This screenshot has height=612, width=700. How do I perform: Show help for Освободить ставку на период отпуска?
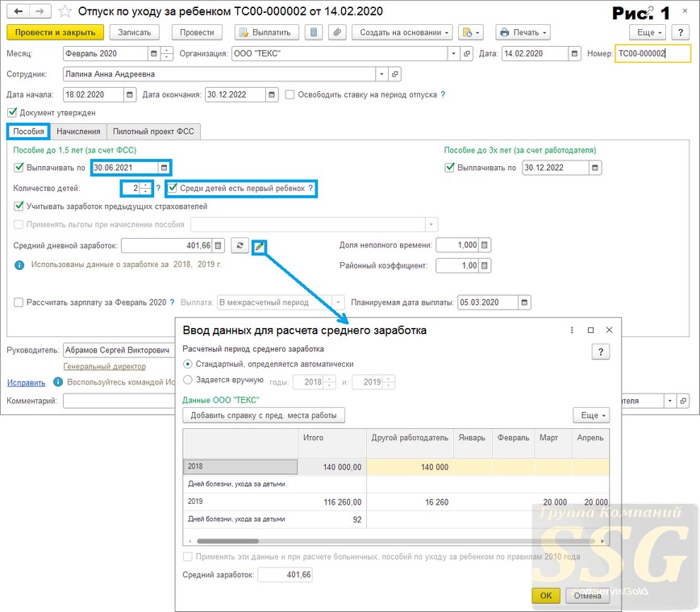click(x=443, y=94)
